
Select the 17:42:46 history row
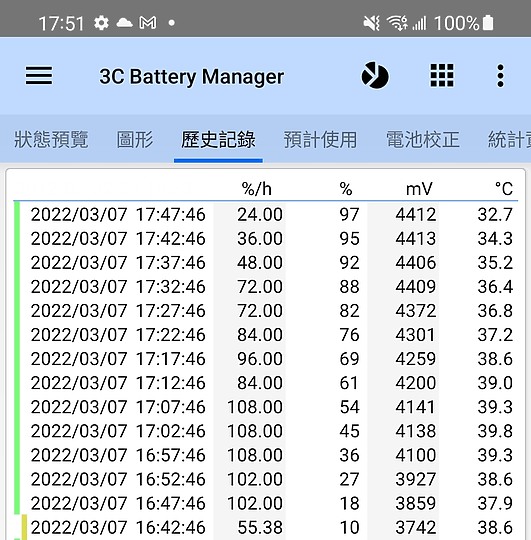click(x=266, y=239)
